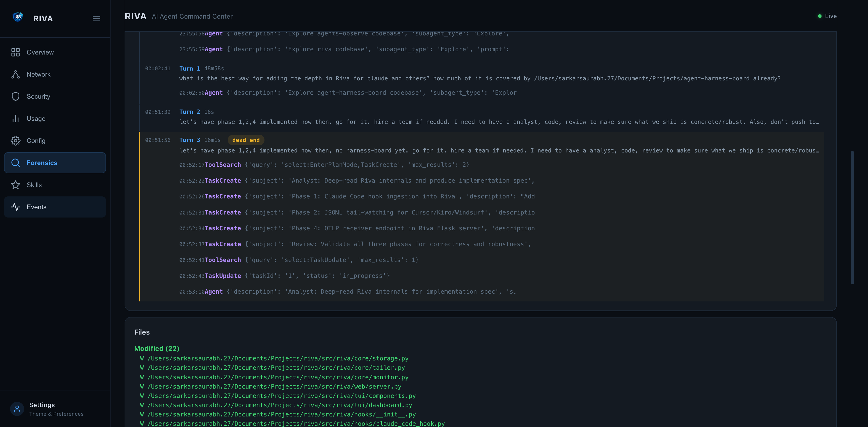Screen dimensions: 868x427
Task: Click the Security shield icon
Action: (16, 96)
